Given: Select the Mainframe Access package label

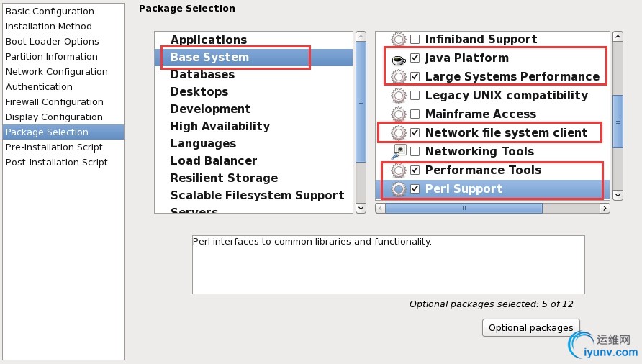Looking at the screenshot, I should 481,114.
